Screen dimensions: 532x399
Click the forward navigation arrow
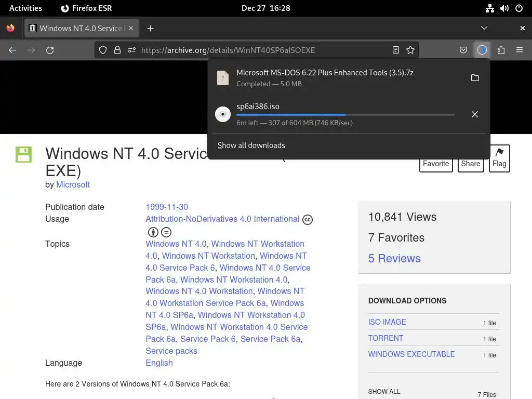(31, 50)
